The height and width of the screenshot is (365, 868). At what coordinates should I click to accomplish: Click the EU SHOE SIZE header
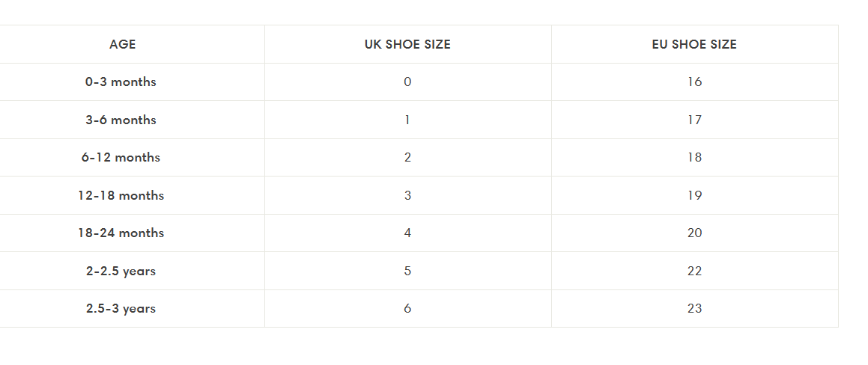point(694,44)
